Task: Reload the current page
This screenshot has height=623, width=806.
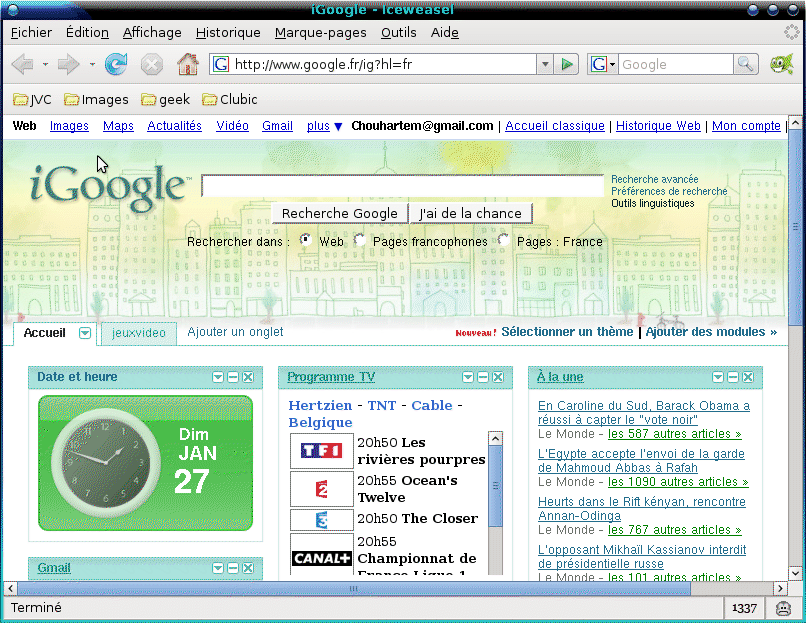Action: pyautogui.click(x=116, y=64)
